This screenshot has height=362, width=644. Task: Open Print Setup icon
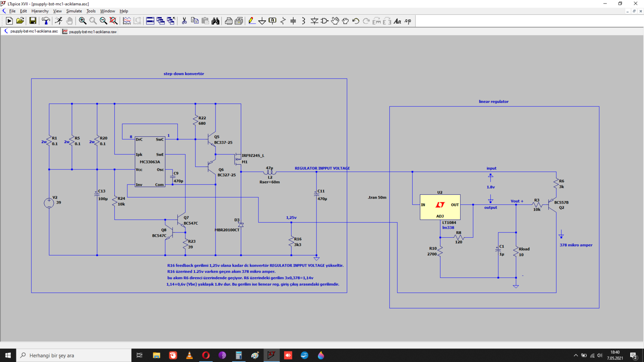(239, 21)
